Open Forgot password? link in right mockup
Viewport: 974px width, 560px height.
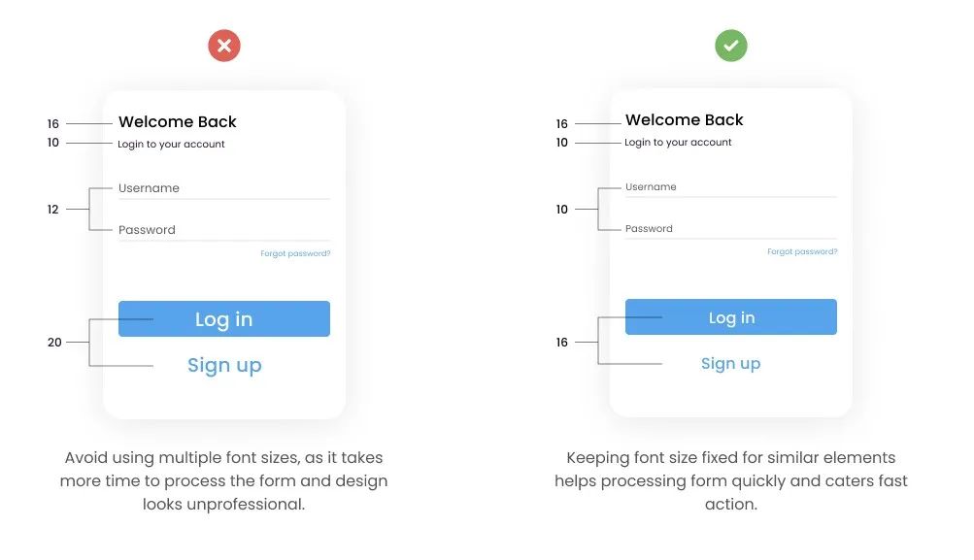tap(802, 251)
